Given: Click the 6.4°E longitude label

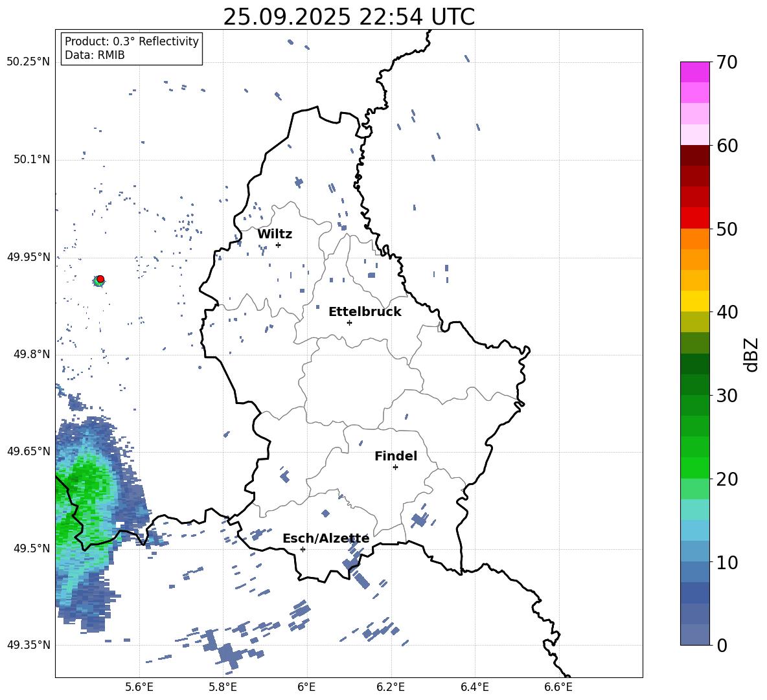Looking at the screenshot, I should tap(474, 687).
